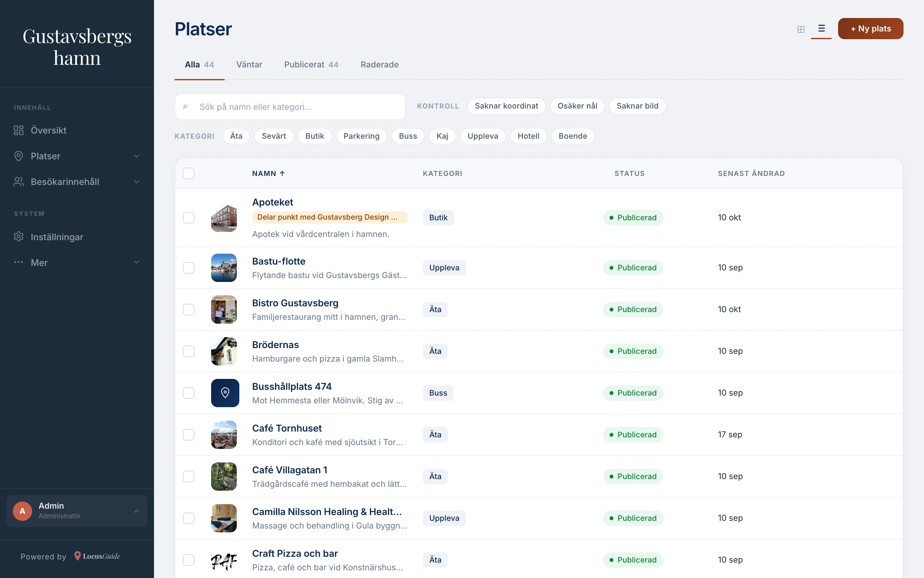Click the Senast ändrad column header
924x578 pixels.
(751, 173)
